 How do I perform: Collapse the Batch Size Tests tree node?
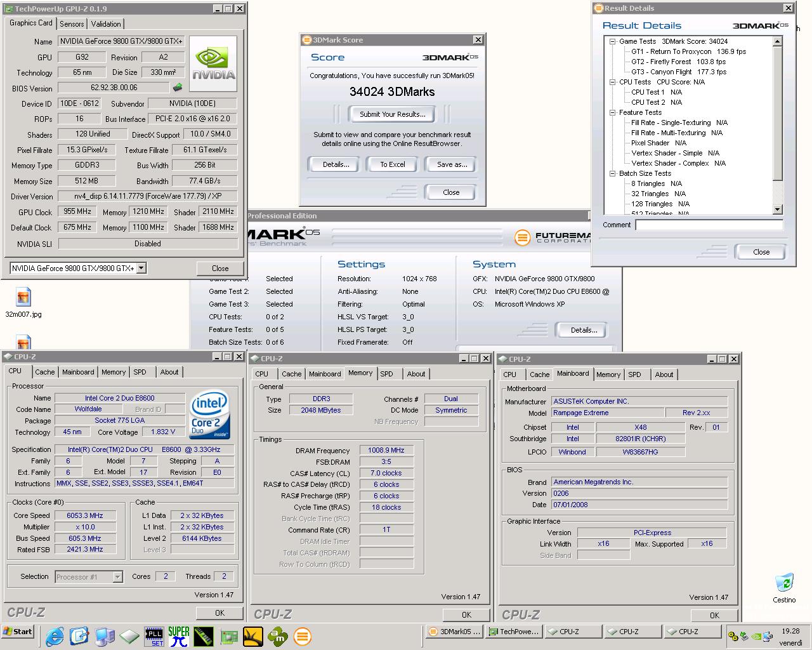point(613,173)
